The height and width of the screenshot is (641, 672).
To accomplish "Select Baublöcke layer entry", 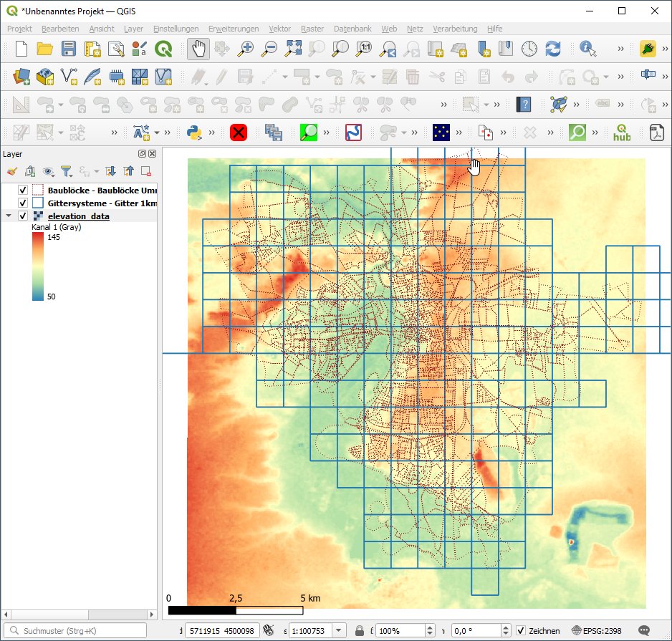I will (102, 190).
